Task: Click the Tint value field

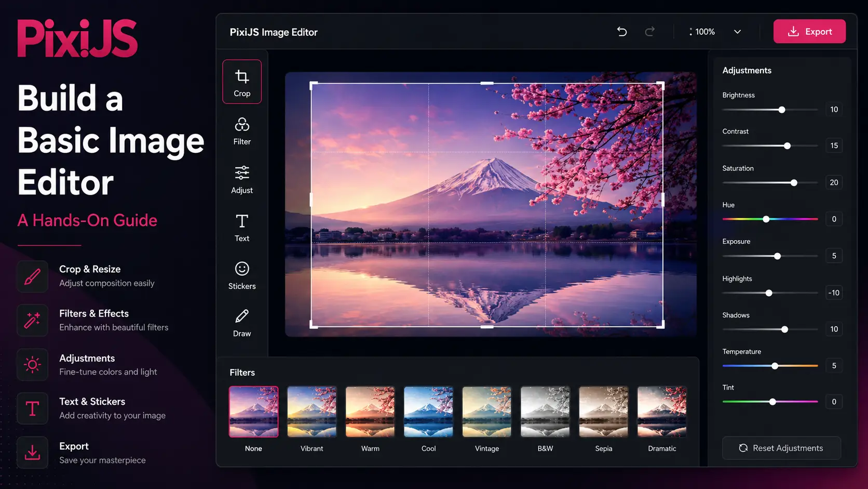Action: (834, 401)
